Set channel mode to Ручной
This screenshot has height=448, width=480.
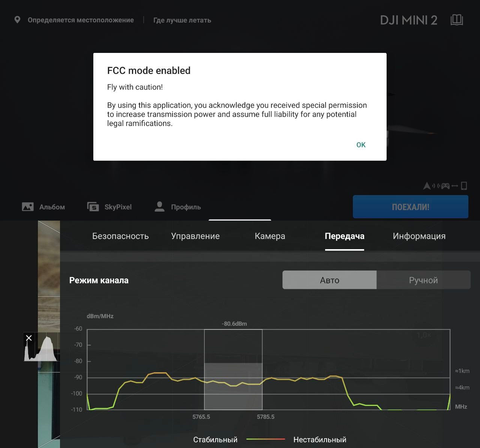[423, 280]
